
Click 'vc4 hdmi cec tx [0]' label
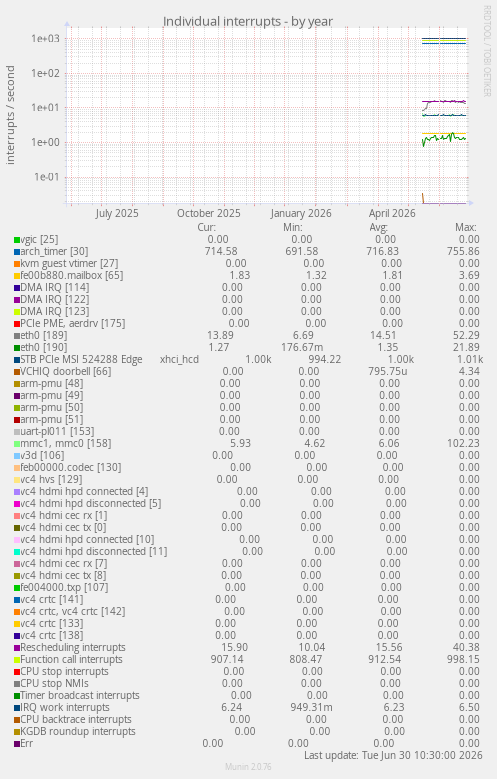[63, 527]
